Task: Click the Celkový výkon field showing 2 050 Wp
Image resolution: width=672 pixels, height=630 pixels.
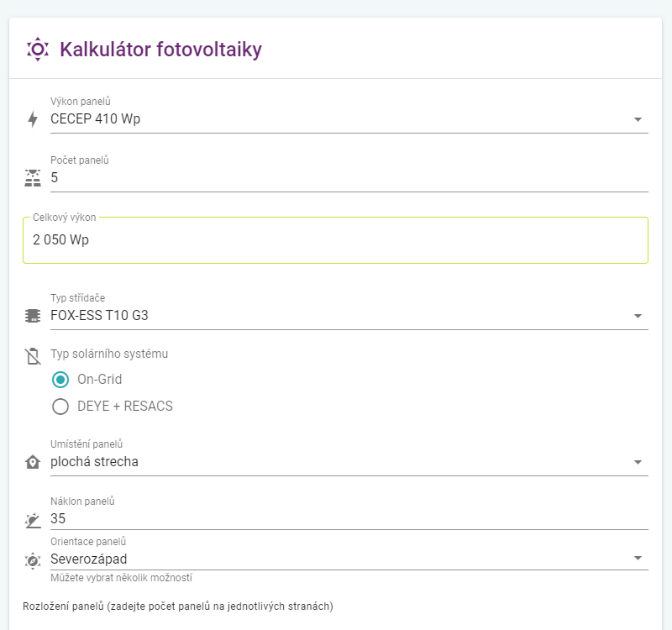Action: pos(336,240)
